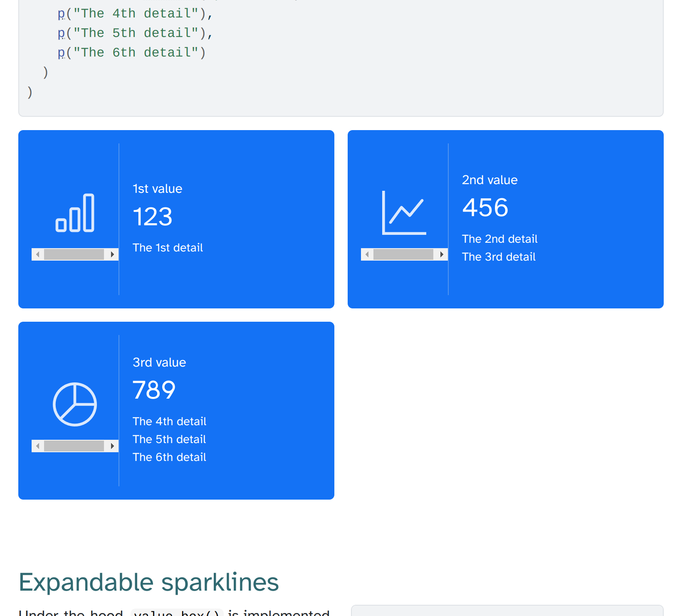Click 'The 3rd detail' text
Image resolution: width=692 pixels, height=616 pixels.
pyautogui.click(x=499, y=257)
